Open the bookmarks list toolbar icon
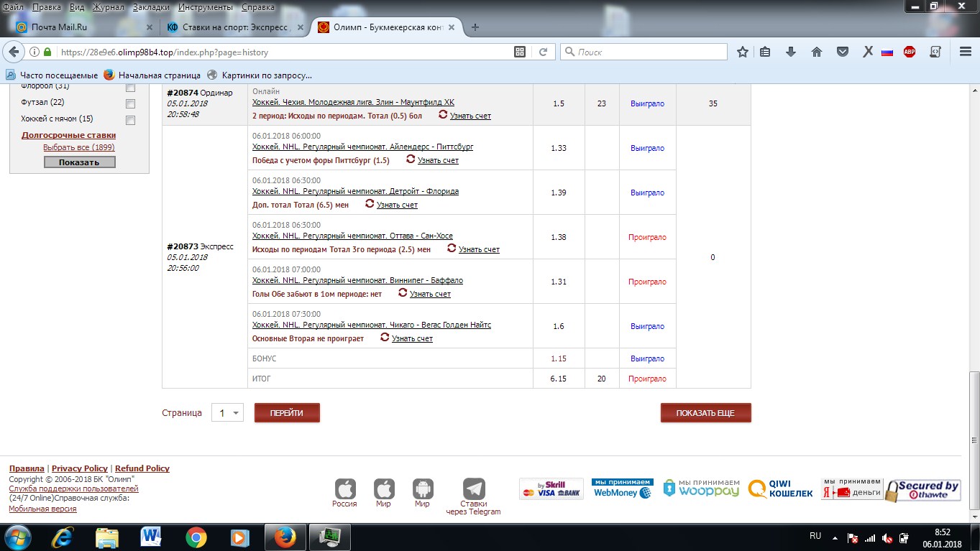 click(x=765, y=52)
